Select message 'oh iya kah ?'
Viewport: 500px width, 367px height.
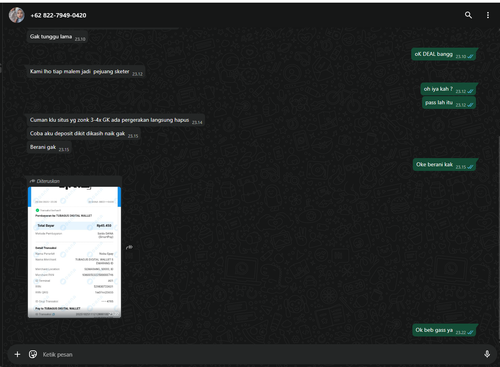pyautogui.click(x=448, y=89)
